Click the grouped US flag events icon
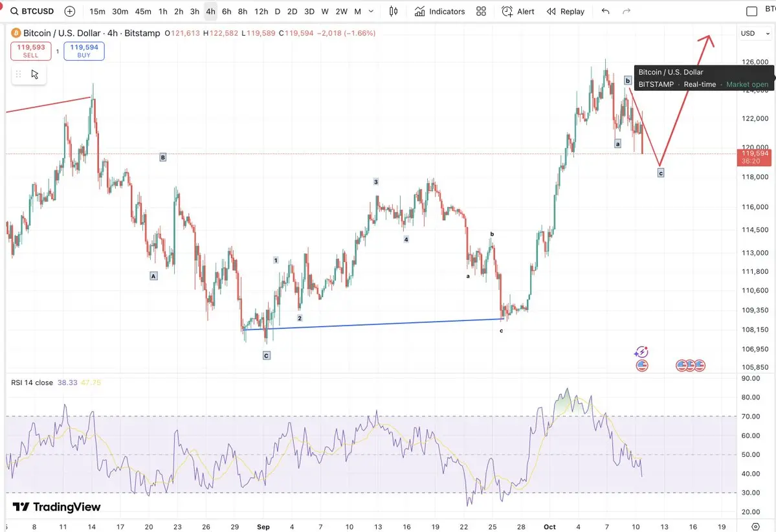The width and height of the screenshot is (776, 532). [691, 366]
